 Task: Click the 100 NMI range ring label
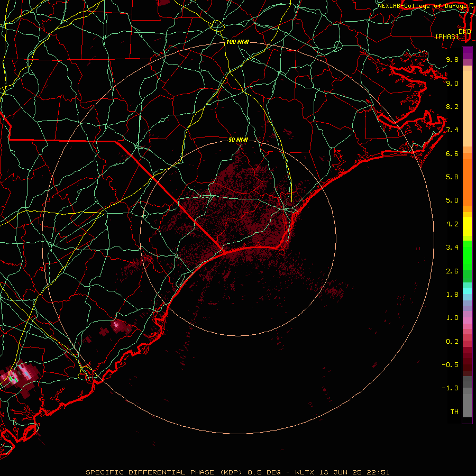point(237,42)
